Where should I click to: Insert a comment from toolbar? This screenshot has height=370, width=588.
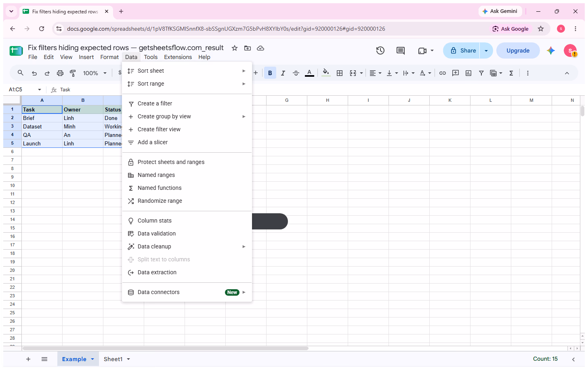pos(456,73)
